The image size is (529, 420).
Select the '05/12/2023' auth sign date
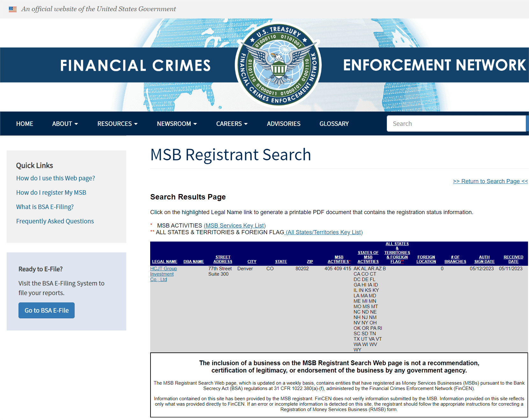[x=482, y=269]
